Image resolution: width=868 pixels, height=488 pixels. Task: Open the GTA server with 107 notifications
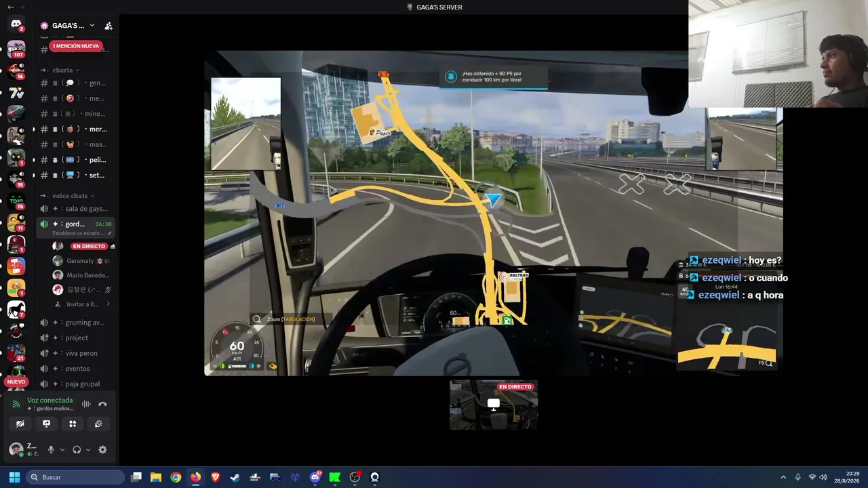tap(16, 49)
